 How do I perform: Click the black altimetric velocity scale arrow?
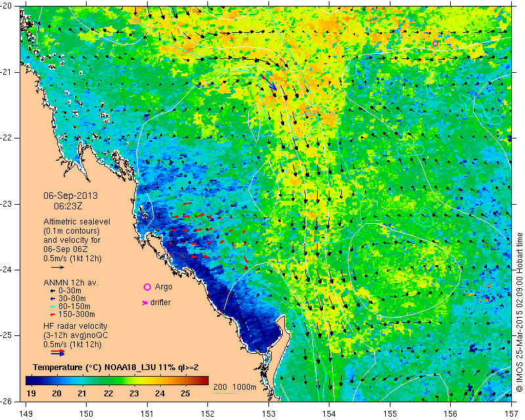[58, 267]
